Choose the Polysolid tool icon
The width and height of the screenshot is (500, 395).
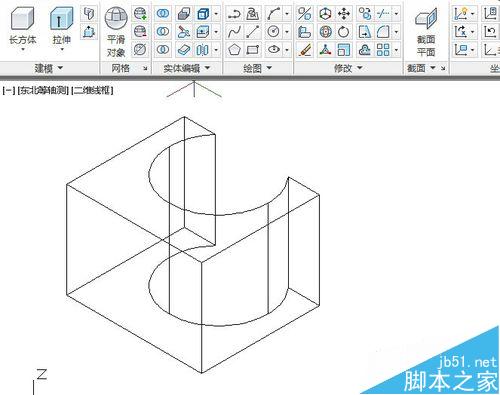click(89, 13)
